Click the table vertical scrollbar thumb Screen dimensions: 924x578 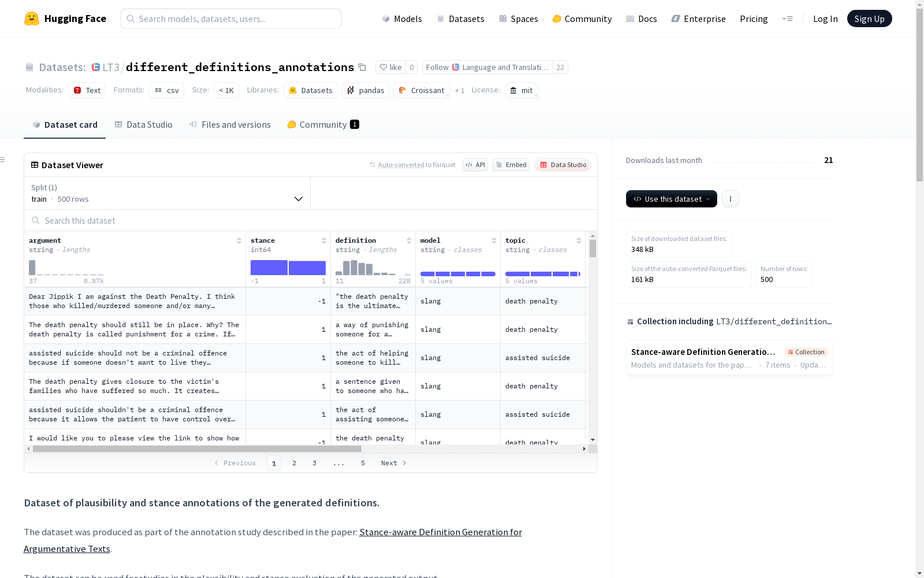pyautogui.click(x=593, y=249)
